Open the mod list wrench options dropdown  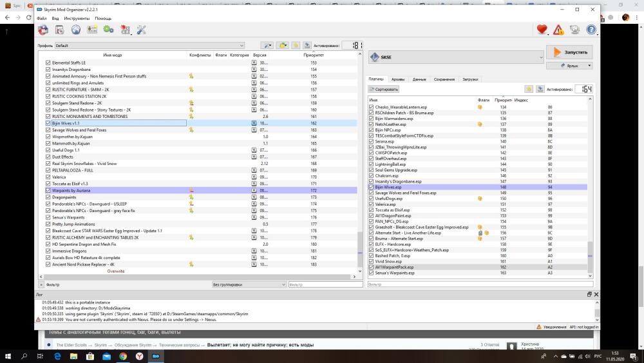coord(267,45)
